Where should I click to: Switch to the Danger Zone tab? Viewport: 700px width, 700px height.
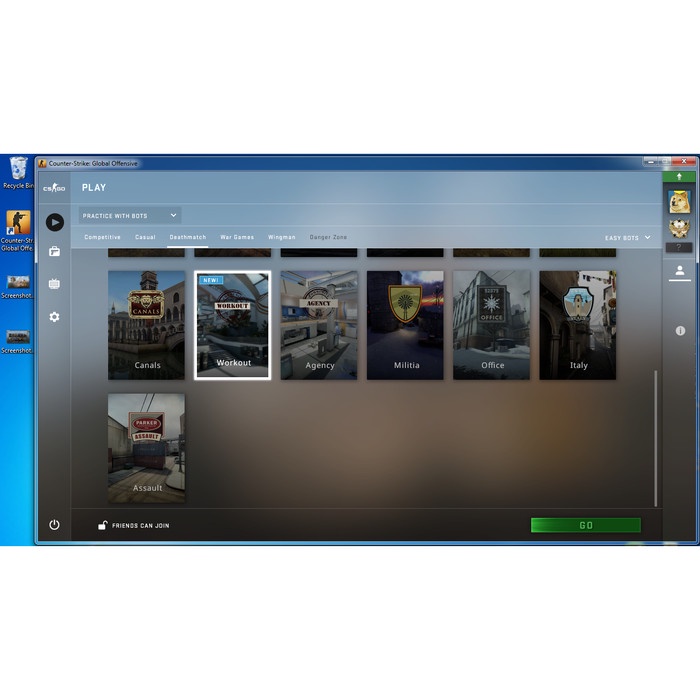(328, 237)
